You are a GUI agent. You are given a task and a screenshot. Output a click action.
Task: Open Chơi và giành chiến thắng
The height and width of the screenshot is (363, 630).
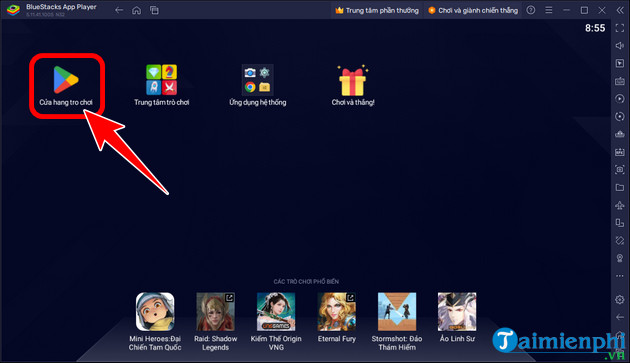(473, 10)
